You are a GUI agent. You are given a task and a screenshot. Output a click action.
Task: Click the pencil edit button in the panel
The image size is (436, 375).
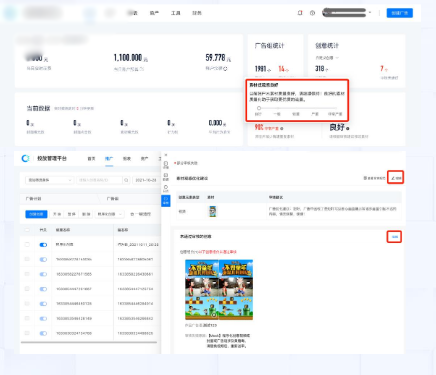click(x=396, y=178)
